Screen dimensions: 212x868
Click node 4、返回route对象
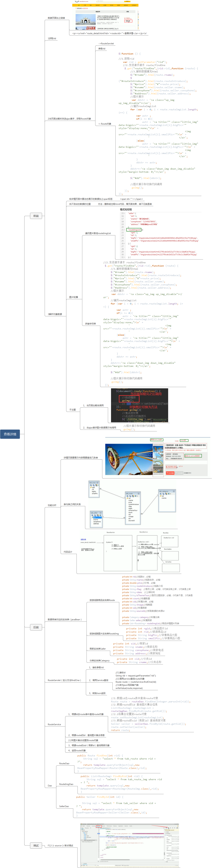[x=77, y=750]
